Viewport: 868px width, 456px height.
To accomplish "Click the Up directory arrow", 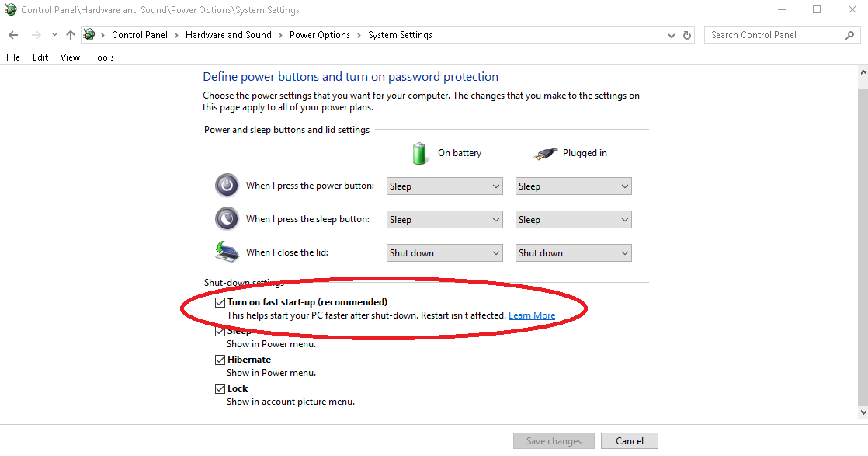I will click(71, 35).
